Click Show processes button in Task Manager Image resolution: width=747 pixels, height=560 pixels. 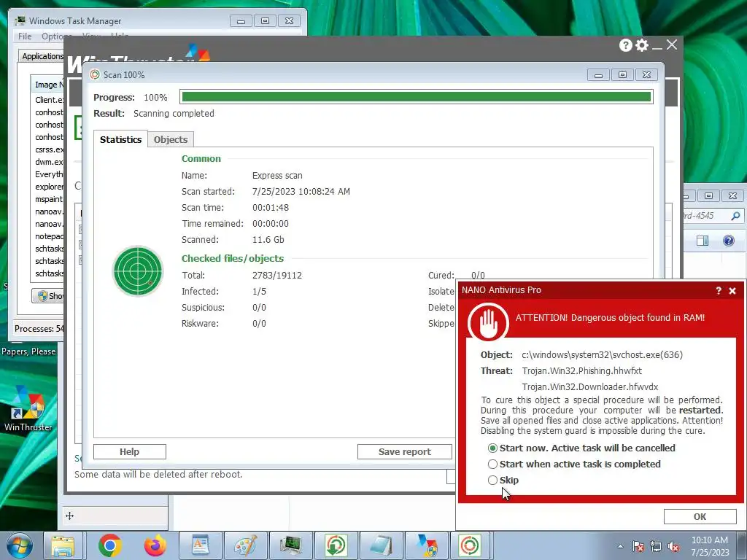pos(48,296)
